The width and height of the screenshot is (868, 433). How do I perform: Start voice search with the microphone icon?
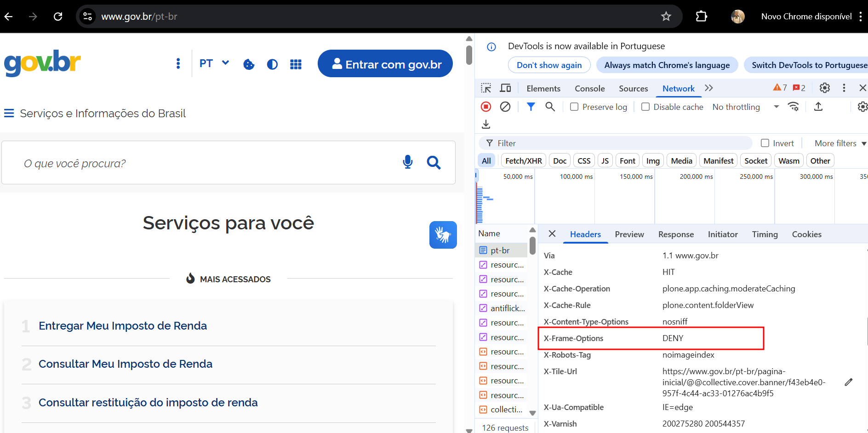pos(408,162)
